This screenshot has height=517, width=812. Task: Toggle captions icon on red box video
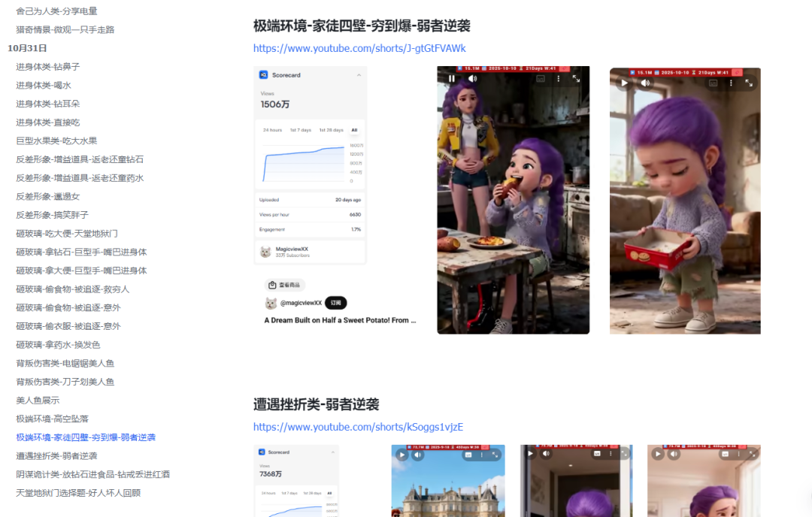tap(713, 83)
